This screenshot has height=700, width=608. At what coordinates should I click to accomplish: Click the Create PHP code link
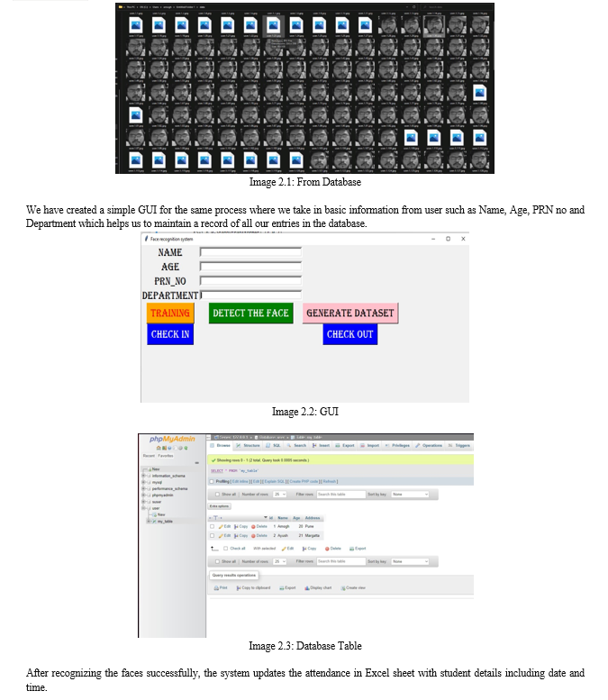(304, 482)
